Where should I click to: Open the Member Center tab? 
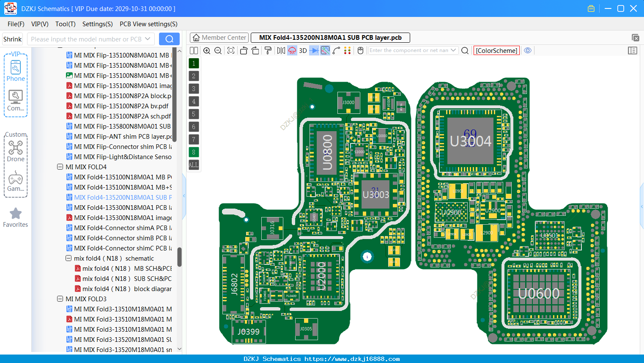pyautogui.click(x=219, y=38)
